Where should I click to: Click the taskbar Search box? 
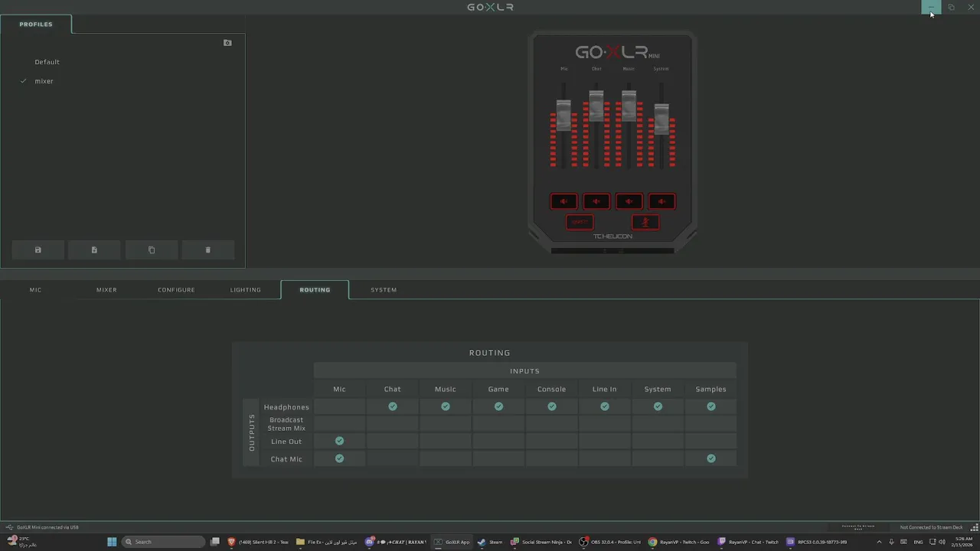coord(164,542)
